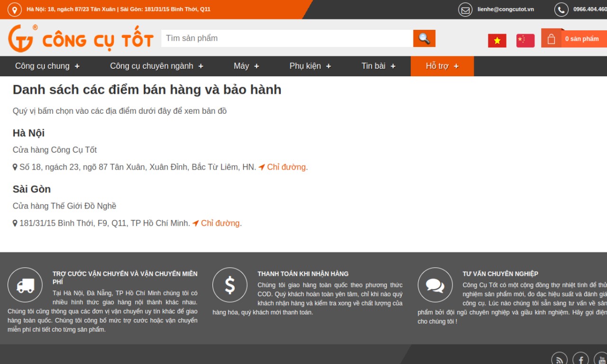Image resolution: width=607 pixels, height=364 pixels.
Task: Click the delivery truck circle icon
Action: coord(25,285)
